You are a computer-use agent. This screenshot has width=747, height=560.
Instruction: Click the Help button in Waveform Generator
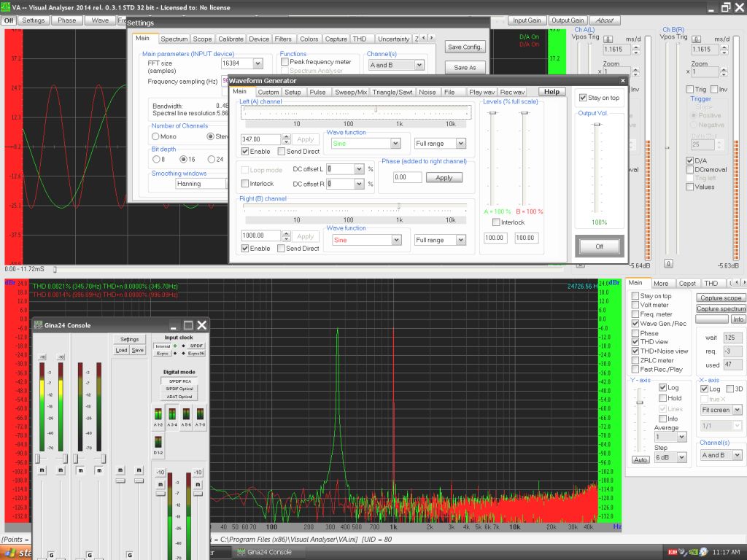[x=551, y=92]
